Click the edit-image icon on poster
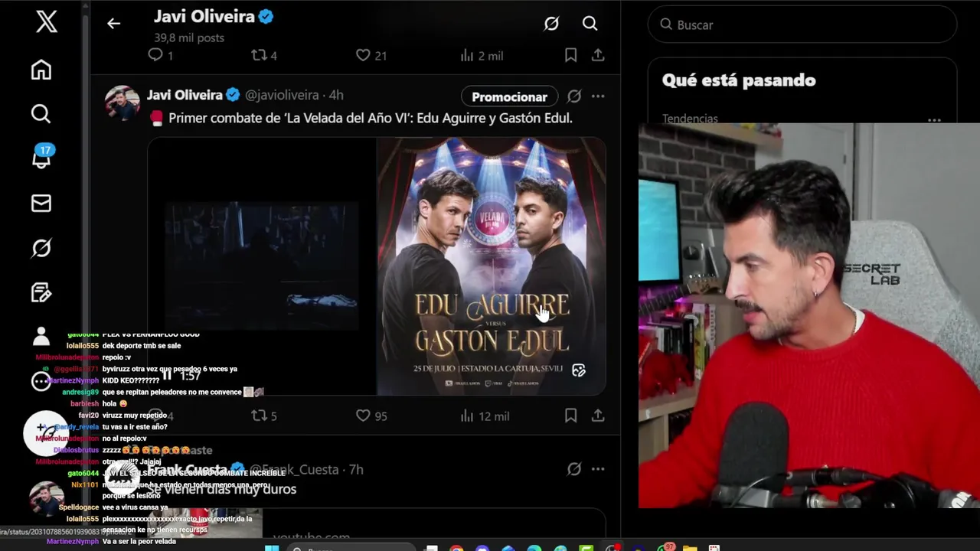980x551 pixels. 579,370
